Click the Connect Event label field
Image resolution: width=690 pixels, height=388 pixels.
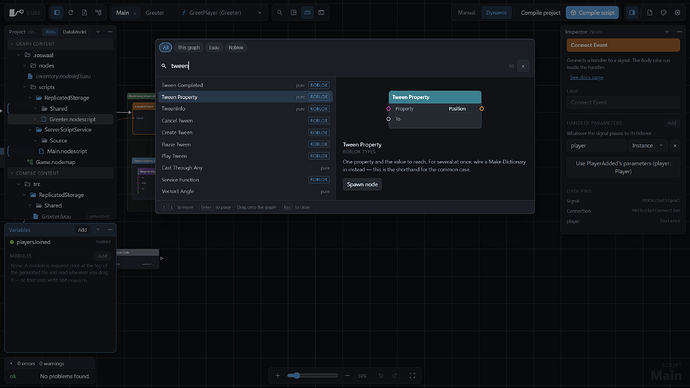623,102
